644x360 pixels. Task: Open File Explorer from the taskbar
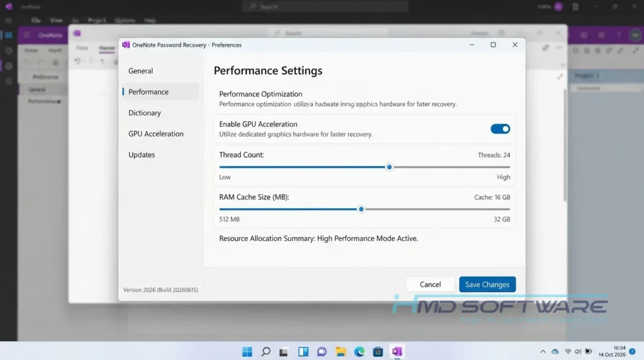click(x=340, y=351)
